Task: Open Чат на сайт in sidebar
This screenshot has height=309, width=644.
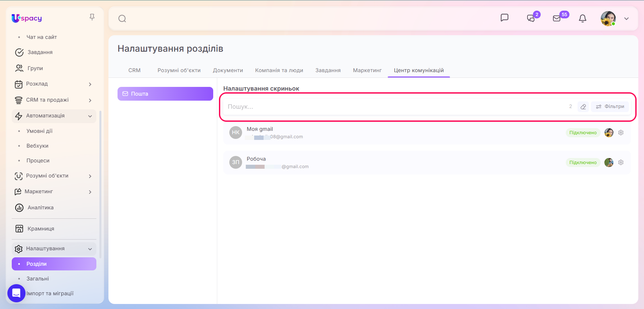Action: point(42,37)
